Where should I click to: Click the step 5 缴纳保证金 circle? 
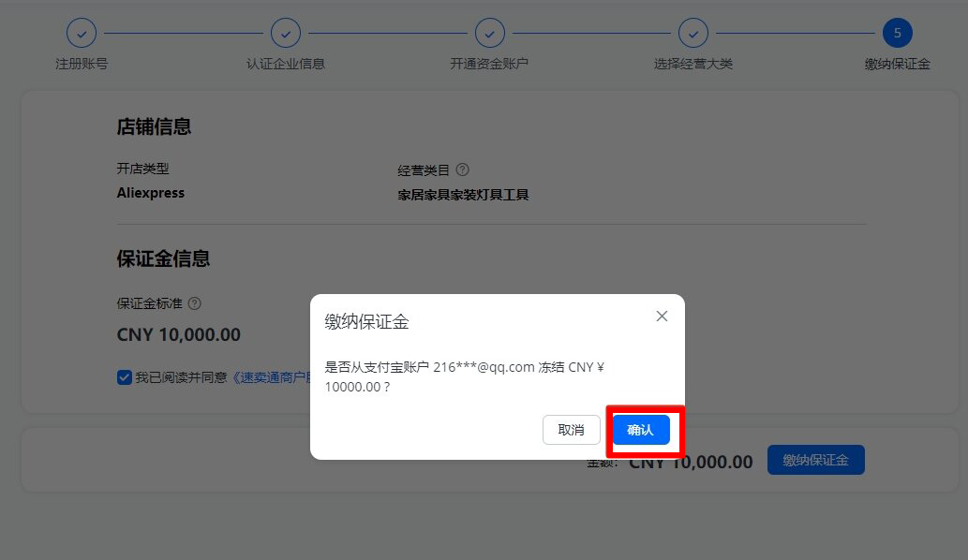click(898, 34)
